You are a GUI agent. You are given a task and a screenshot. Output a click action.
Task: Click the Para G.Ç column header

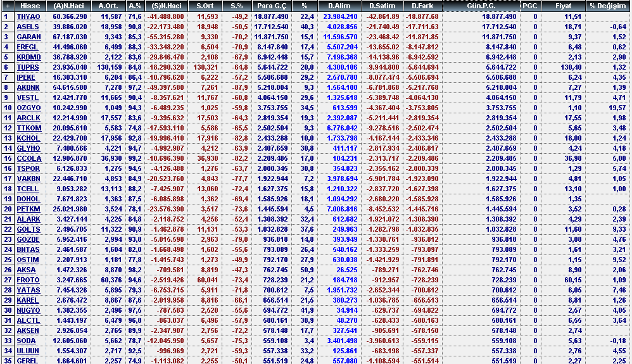coord(272,6)
